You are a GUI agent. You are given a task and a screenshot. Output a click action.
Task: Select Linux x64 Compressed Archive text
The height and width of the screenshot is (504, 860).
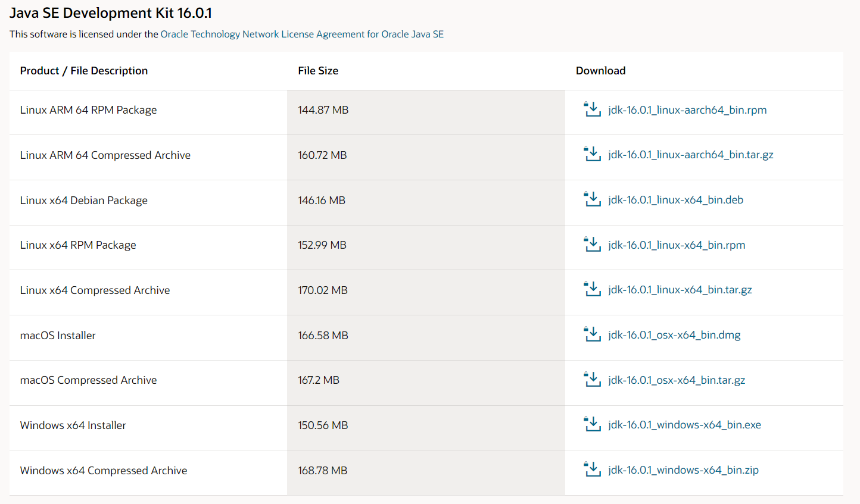[95, 290]
